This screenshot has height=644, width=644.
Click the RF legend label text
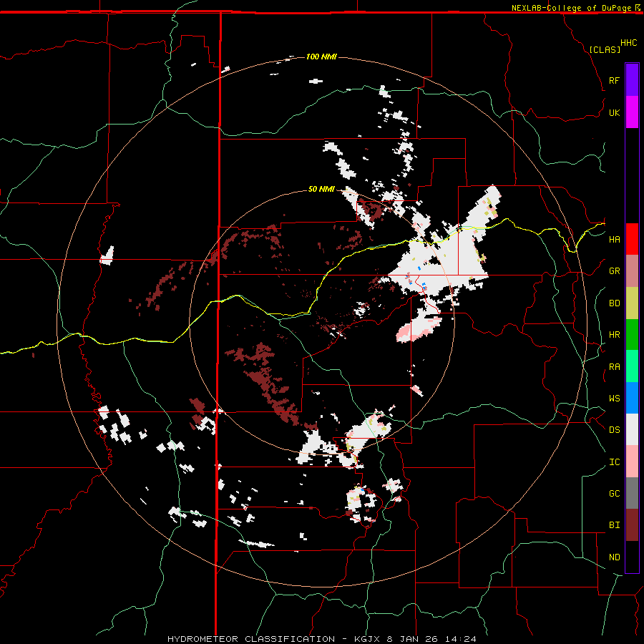[x=614, y=80]
